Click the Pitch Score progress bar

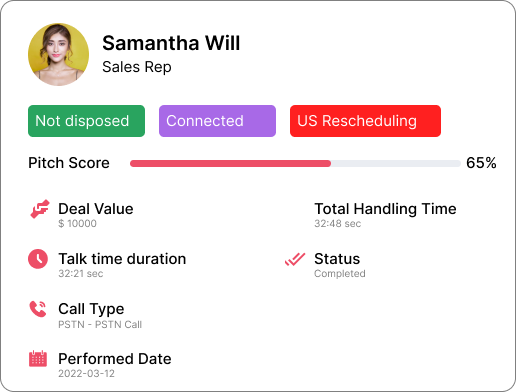coord(295,163)
